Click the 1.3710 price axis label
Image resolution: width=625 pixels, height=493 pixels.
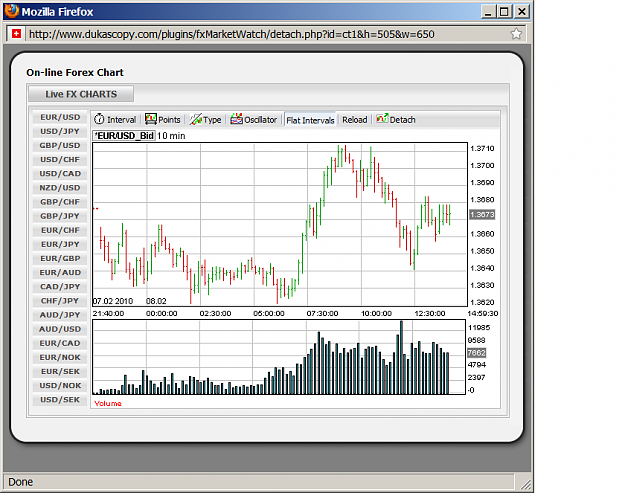[482, 149]
